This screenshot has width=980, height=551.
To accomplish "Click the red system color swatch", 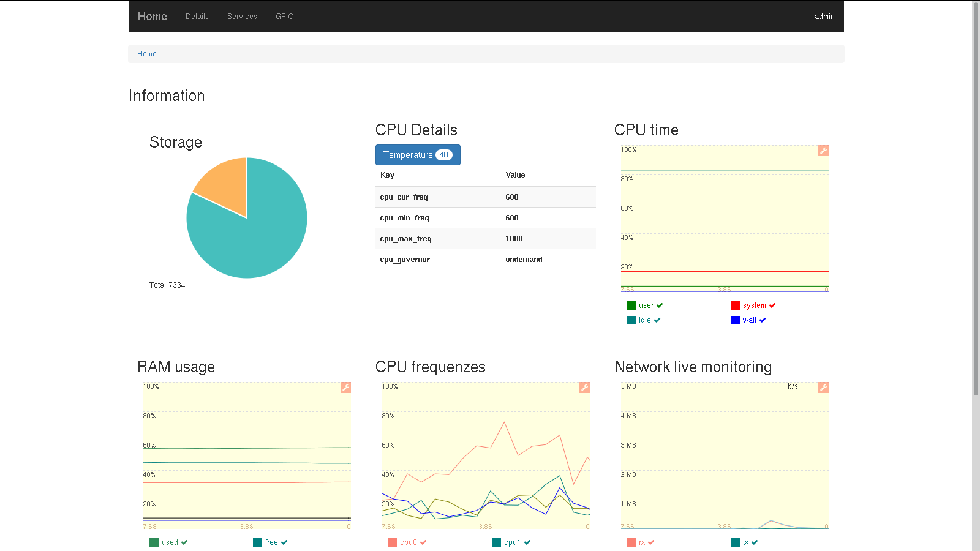I will (735, 305).
